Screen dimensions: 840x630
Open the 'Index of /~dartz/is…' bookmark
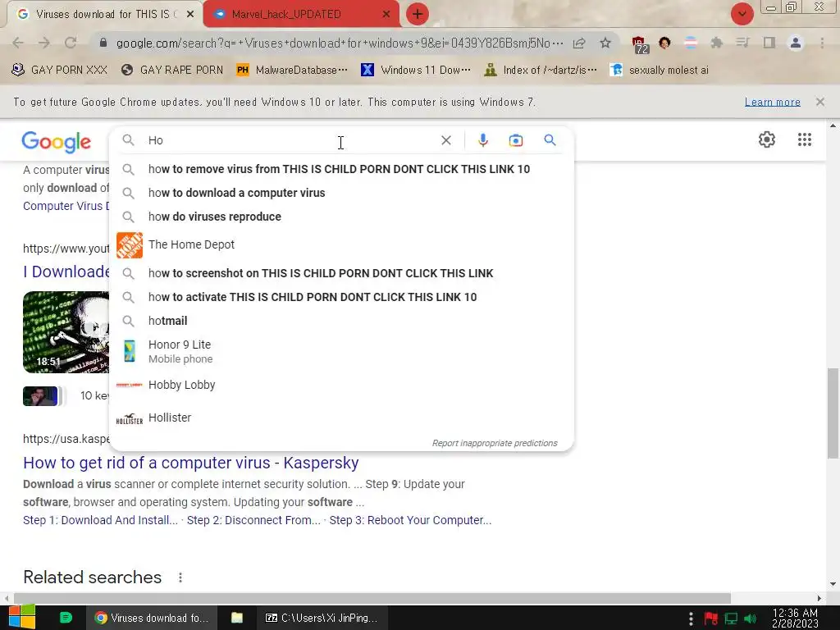click(x=540, y=71)
